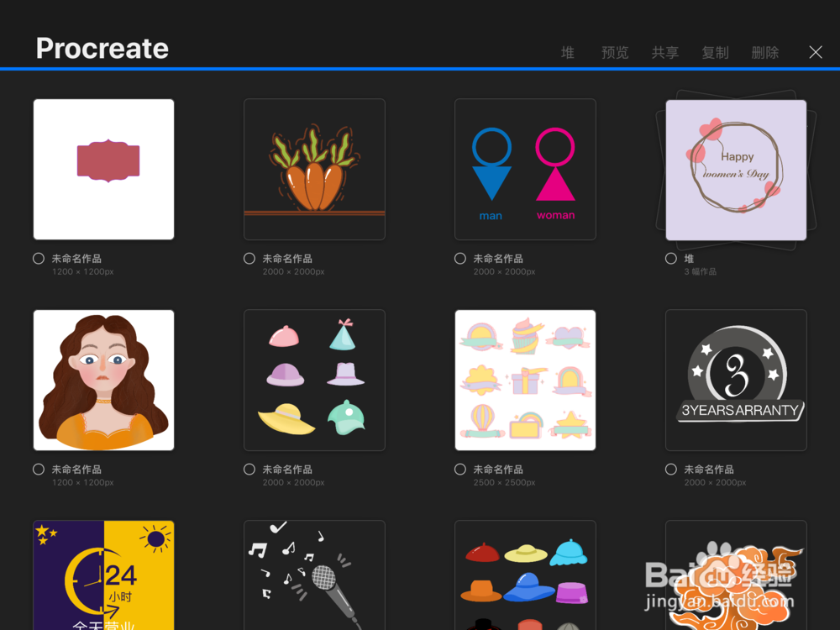
Task: Open the curly-haired girl portrait artwork
Action: [x=103, y=381]
